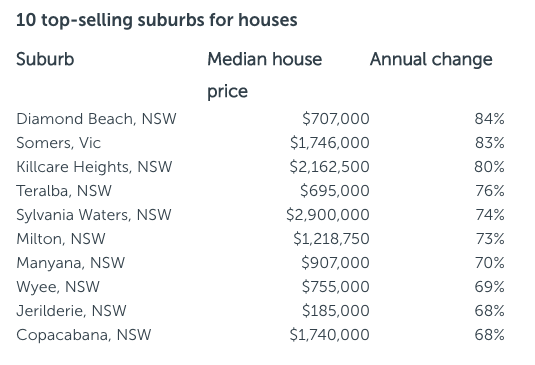Viewport: 535px width, 365px height.
Task: Click the Teralba, NSW suburb name
Action: (x=64, y=191)
